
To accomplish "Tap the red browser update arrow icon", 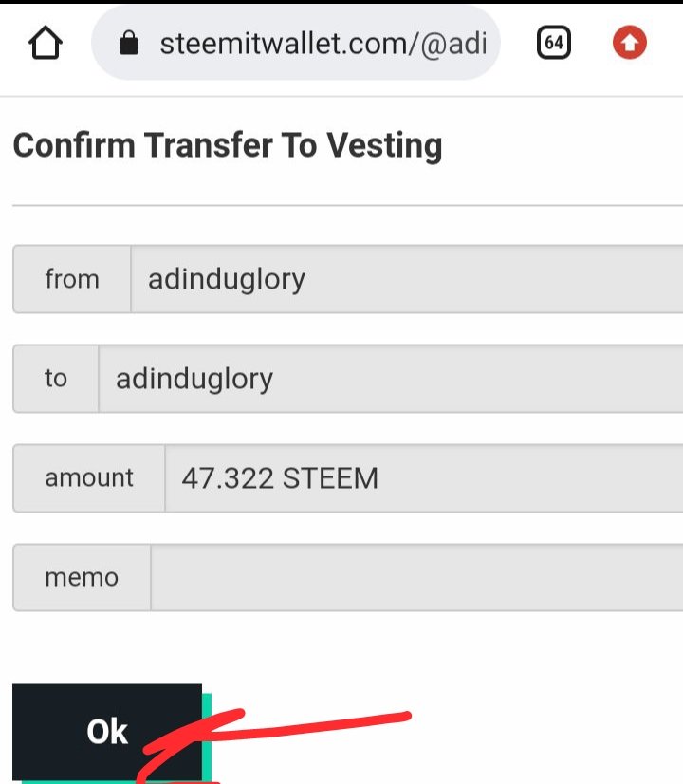I will (x=630, y=43).
